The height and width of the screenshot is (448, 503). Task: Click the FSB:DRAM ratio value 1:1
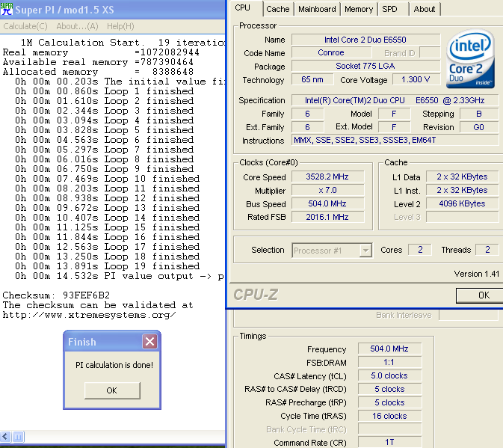(x=389, y=362)
